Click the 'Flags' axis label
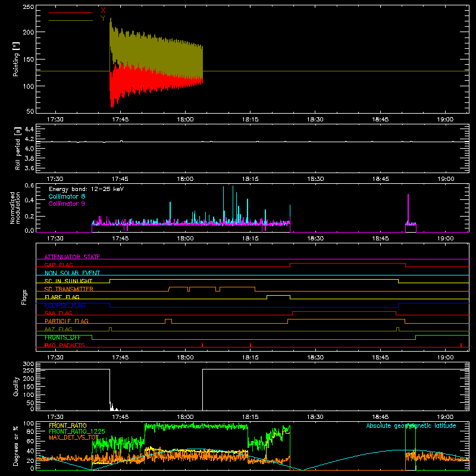The image size is (476, 476). (24, 297)
